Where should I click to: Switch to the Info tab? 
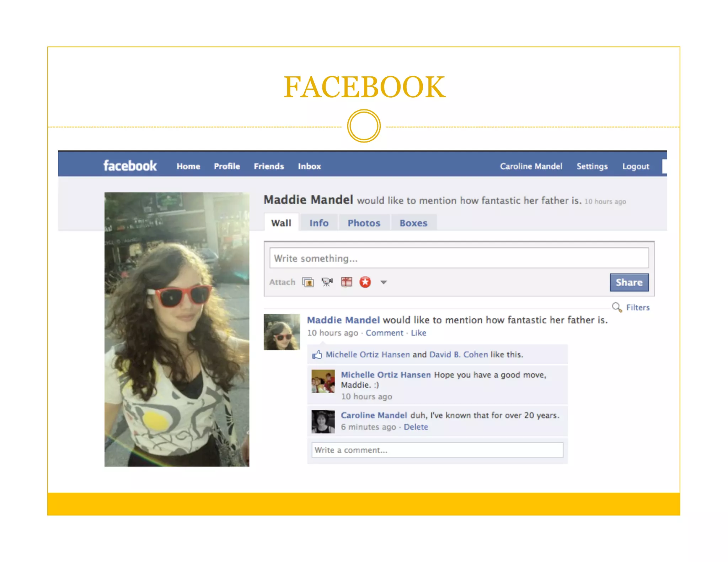[x=319, y=223]
